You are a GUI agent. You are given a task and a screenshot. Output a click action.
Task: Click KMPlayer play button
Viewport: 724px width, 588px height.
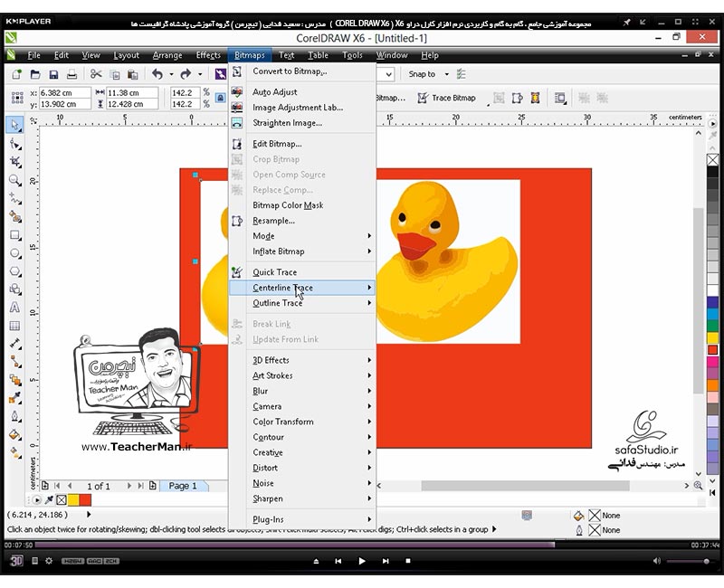click(x=361, y=561)
